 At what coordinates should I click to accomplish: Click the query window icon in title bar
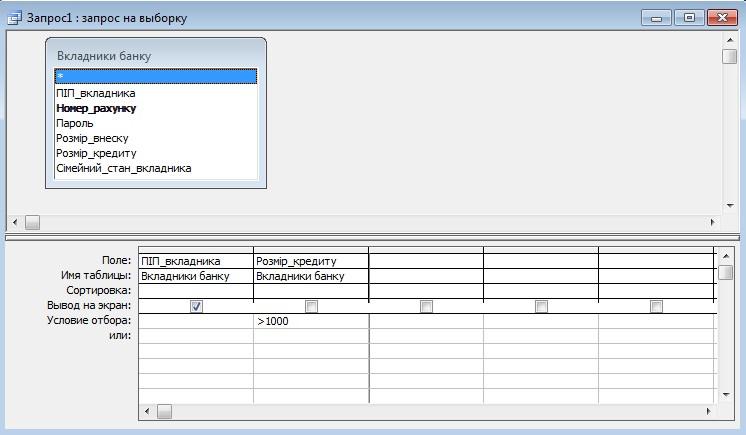point(14,17)
